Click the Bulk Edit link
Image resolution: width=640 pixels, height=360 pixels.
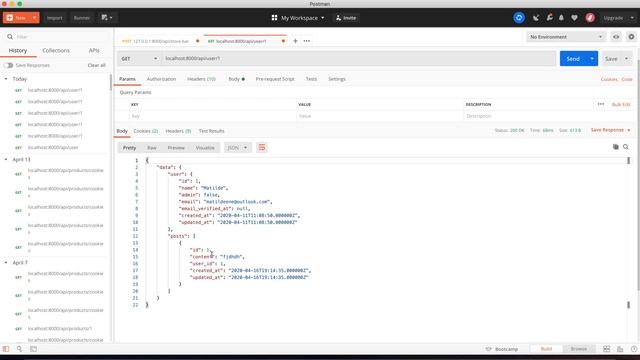coord(621,104)
